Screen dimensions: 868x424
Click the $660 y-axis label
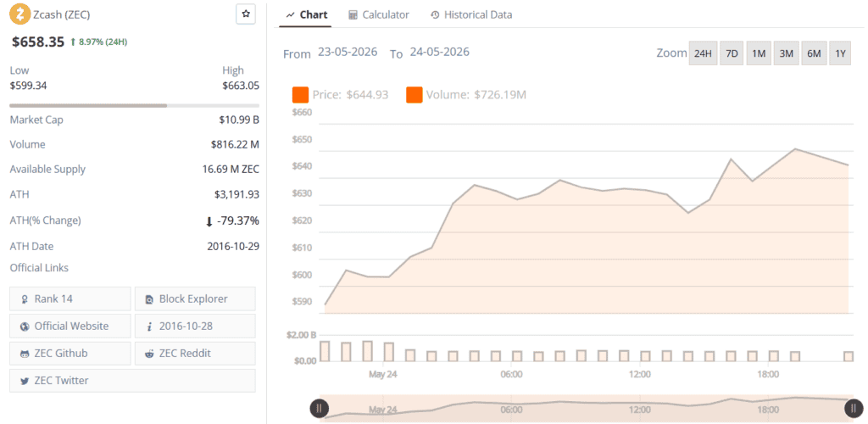click(303, 113)
